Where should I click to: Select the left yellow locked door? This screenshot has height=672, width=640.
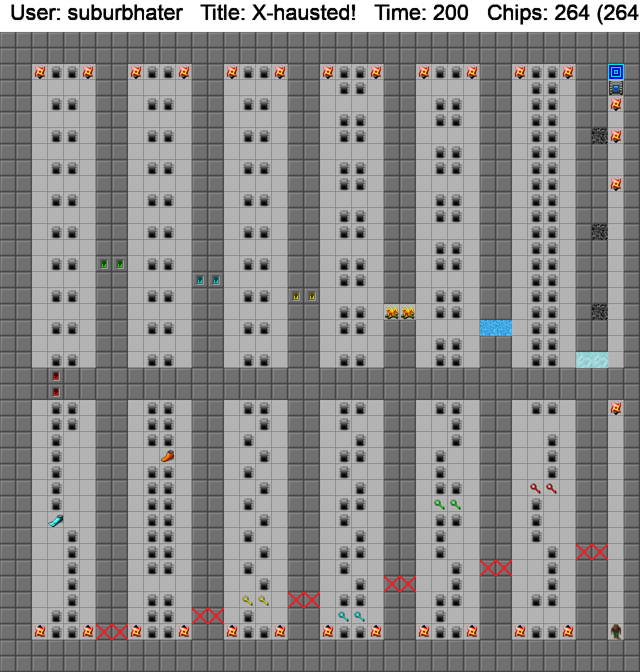point(296,296)
